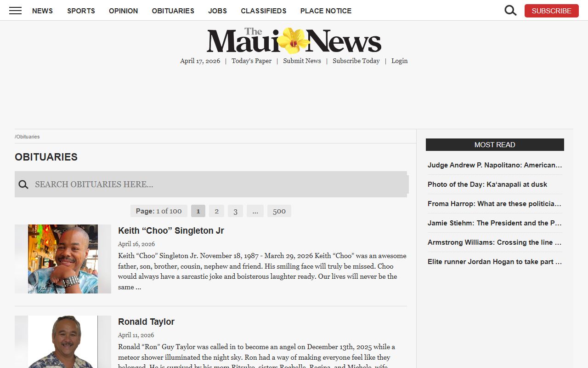The width and height of the screenshot is (588, 368).
Task: Open the News menu
Action: tap(42, 11)
